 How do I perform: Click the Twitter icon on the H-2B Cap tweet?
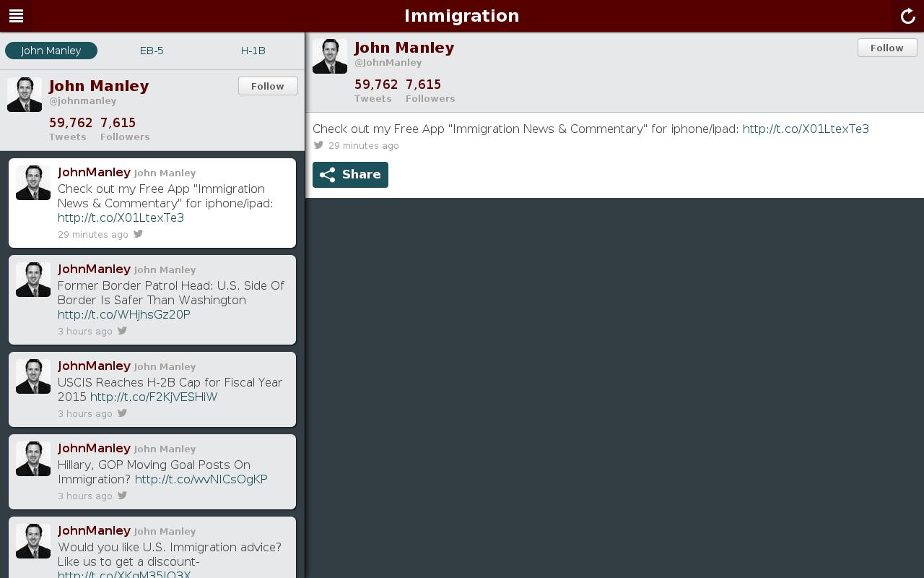[x=122, y=413]
